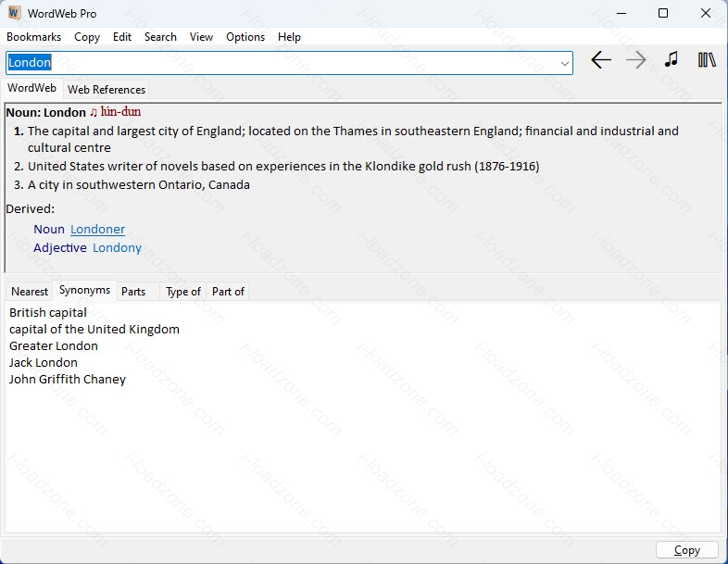This screenshot has height=564, width=728.
Task: Go forward with the right arrow icon
Action: [x=636, y=60]
